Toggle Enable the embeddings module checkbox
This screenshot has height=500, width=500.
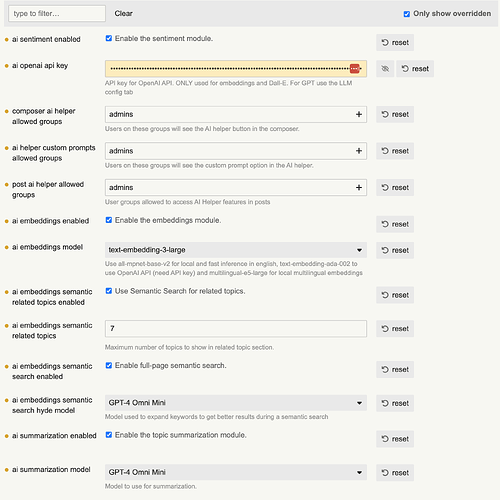pos(109,220)
